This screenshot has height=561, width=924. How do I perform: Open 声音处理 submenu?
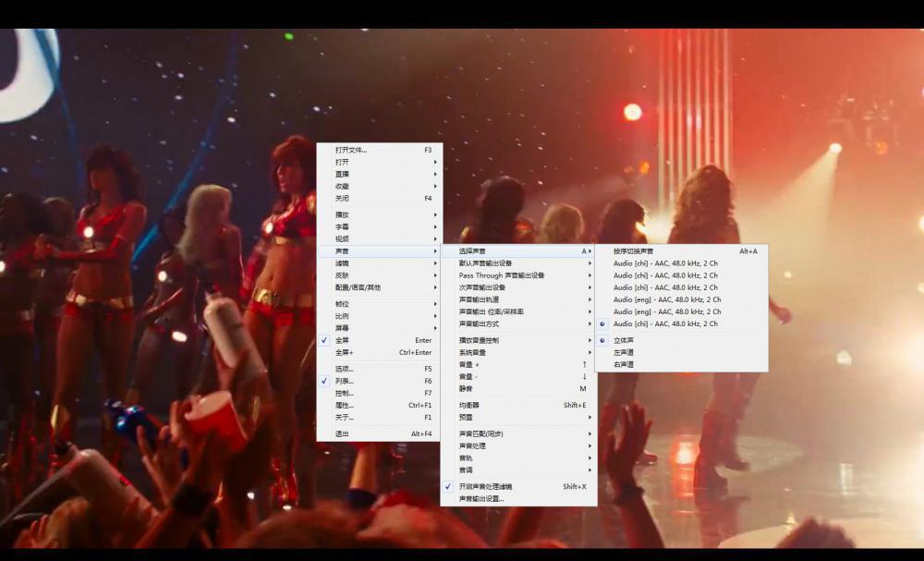[518, 446]
